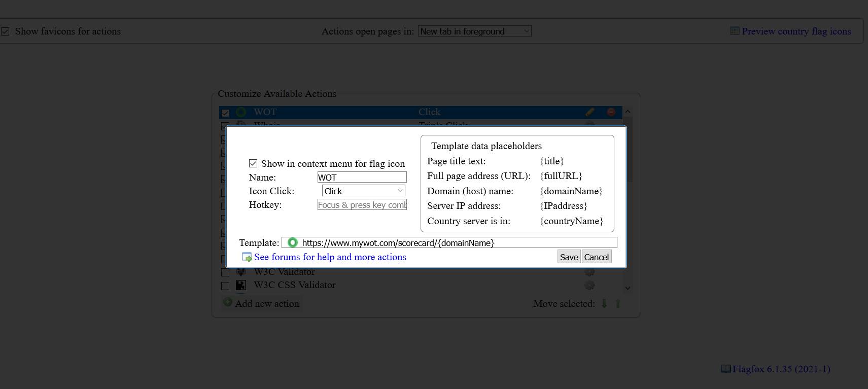Focus the Hotkey input field

coord(362,204)
